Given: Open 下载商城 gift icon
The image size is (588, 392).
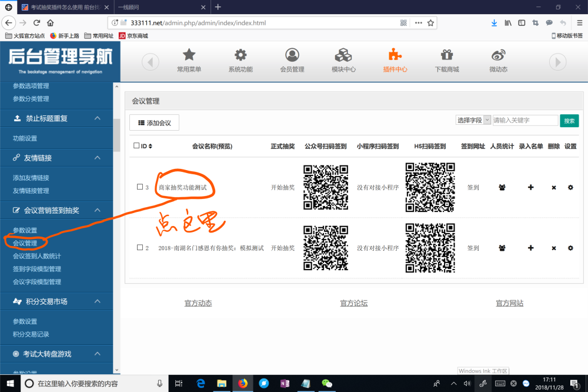Looking at the screenshot, I should [x=447, y=55].
